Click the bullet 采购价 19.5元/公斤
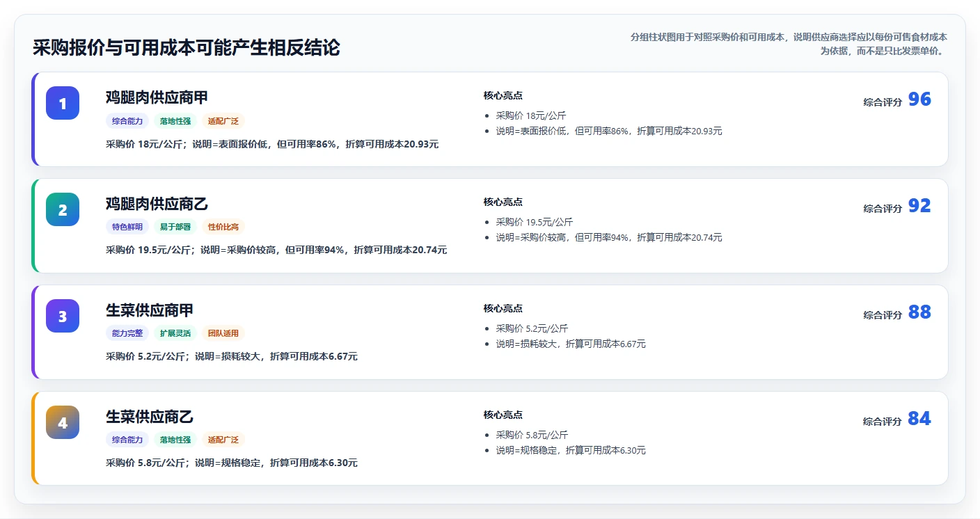This screenshot has width=980, height=519. (x=535, y=222)
